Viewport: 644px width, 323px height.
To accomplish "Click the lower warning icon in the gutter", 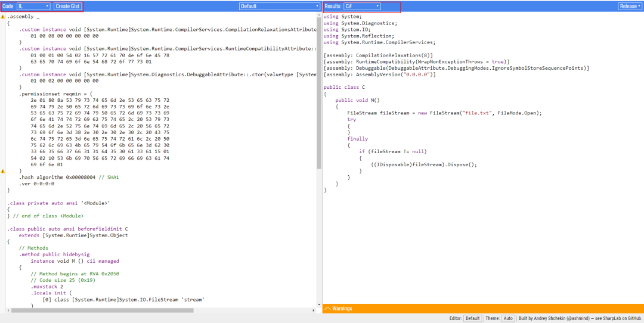I will 2,170.
